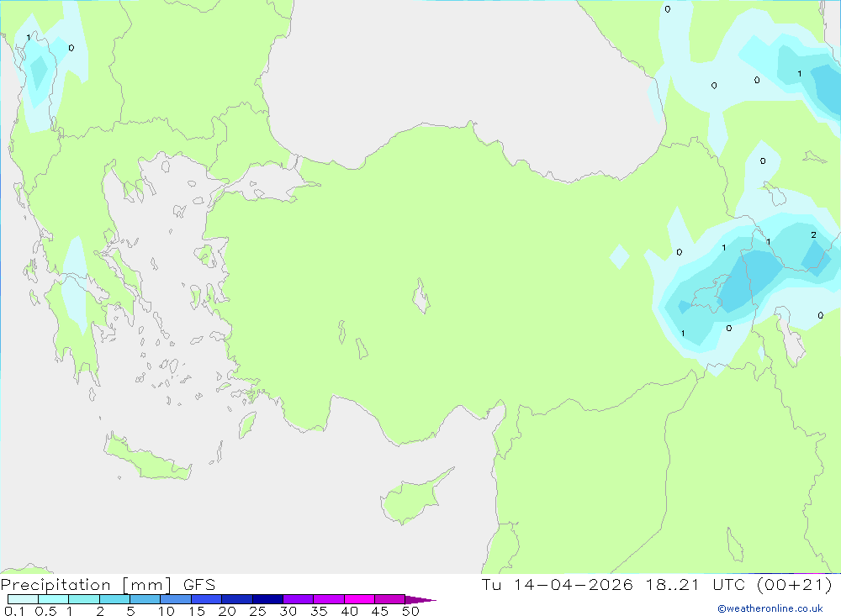Click the "25" legend scale label
This screenshot has height=616, width=841.
pyautogui.click(x=257, y=611)
